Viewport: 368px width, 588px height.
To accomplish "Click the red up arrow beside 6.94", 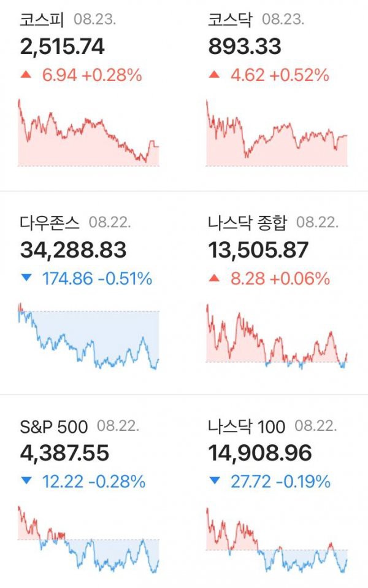I will [26, 75].
